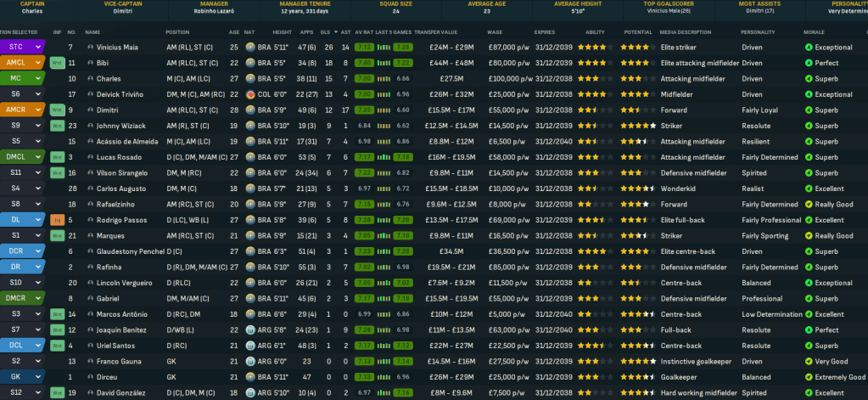Image resolution: width=868 pixels, height=400 pixels.
Task: Click Johnny Wiziack's potential star rating
Action: [x=636, y=126]
